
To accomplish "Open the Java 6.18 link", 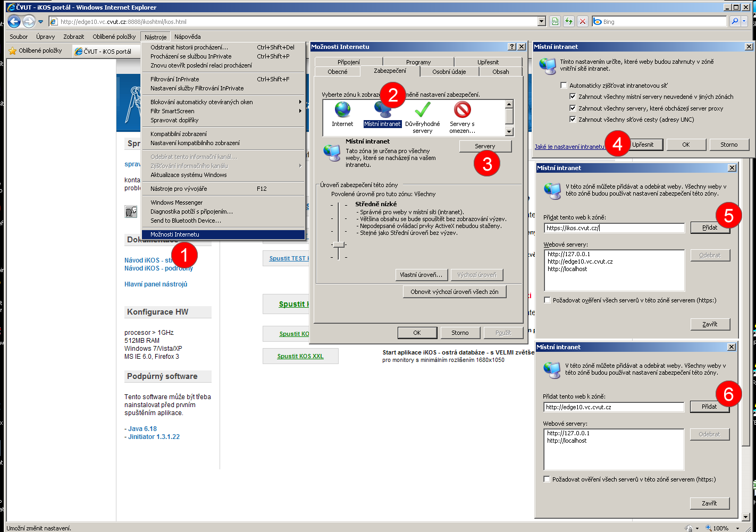I will pyautogui.click(x=142, y=429).
